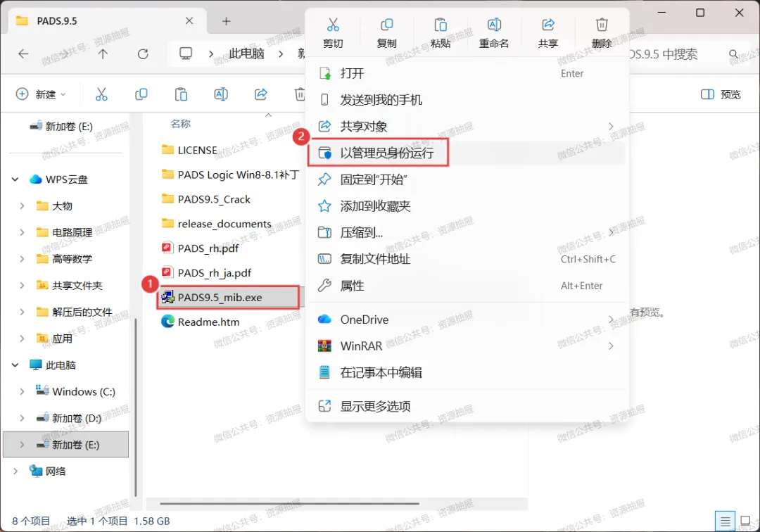The height and width of the screenshot is (532, 760).
Task: Click toolbar Share icon
Action: coord(261,94)
